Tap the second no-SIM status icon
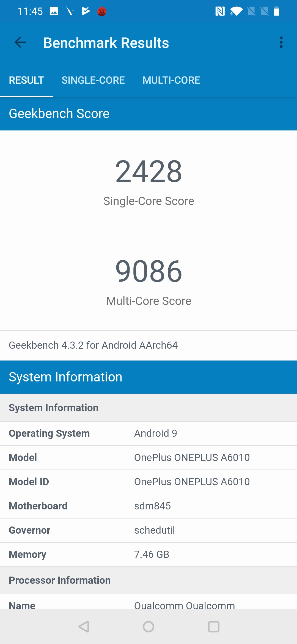297x644 pixels. click(265, 11)
